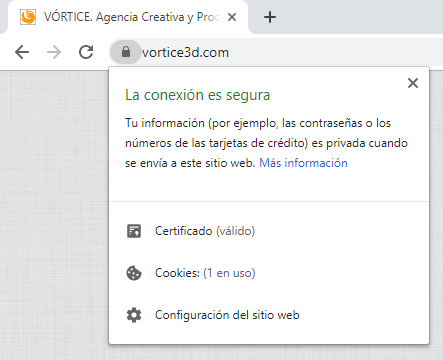Close the connection security popup
The width and height of the screenshot is (443, 360).
[413, 83]
